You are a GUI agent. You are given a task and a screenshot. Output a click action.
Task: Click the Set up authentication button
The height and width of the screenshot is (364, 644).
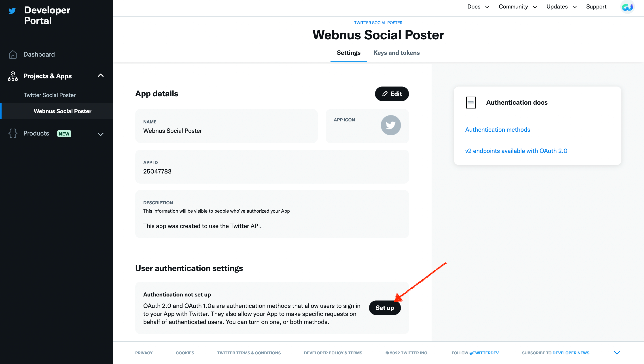pos(385,308)
